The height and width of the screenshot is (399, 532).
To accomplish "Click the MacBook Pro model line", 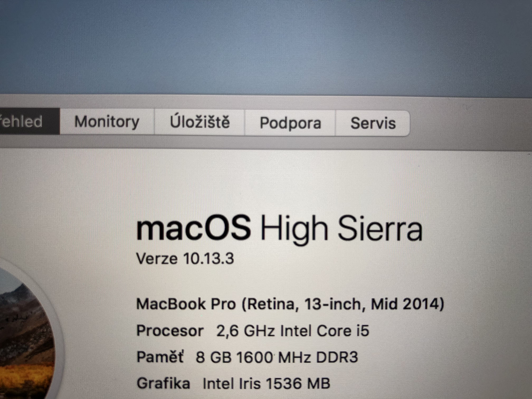I will (x=290, y=305).
